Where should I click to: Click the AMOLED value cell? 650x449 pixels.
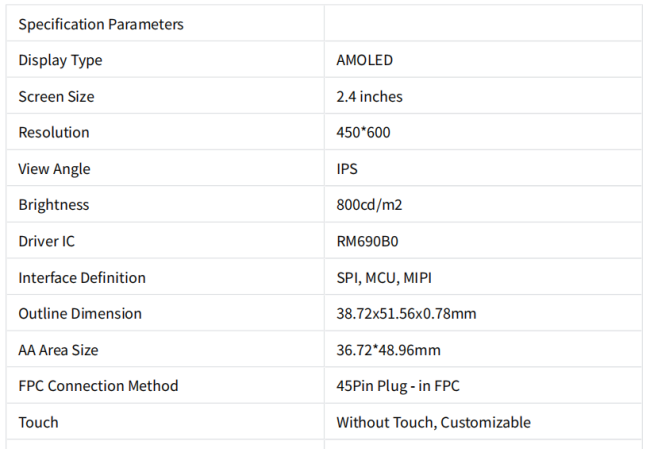point(365,60)
